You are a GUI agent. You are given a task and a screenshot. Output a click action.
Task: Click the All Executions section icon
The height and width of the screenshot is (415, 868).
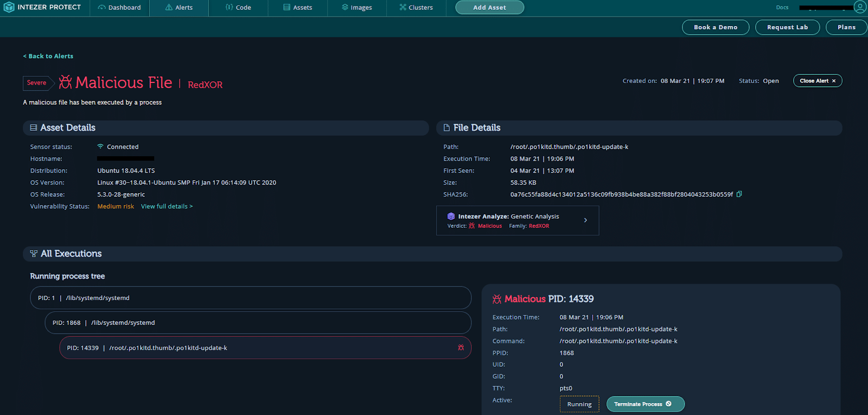[34, 253]
